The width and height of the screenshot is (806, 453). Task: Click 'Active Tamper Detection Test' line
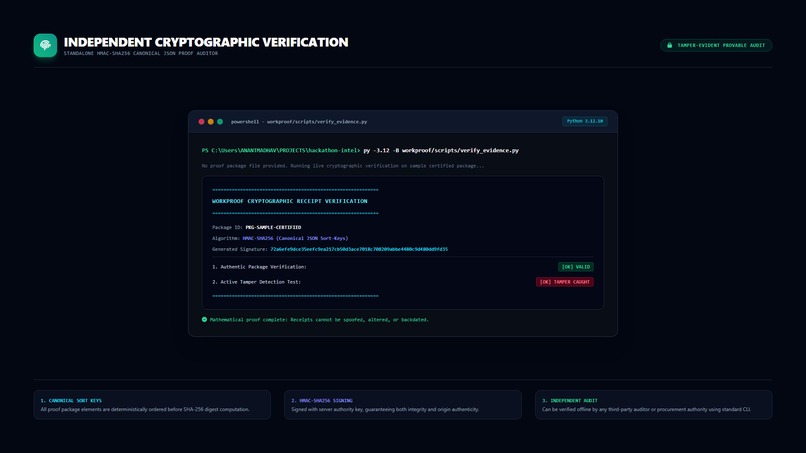(257, 282)
